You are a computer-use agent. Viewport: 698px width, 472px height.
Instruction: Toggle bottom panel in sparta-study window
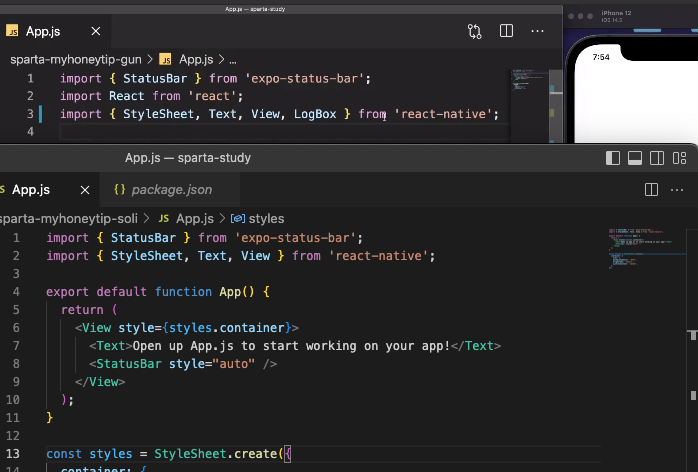point(635,158)
